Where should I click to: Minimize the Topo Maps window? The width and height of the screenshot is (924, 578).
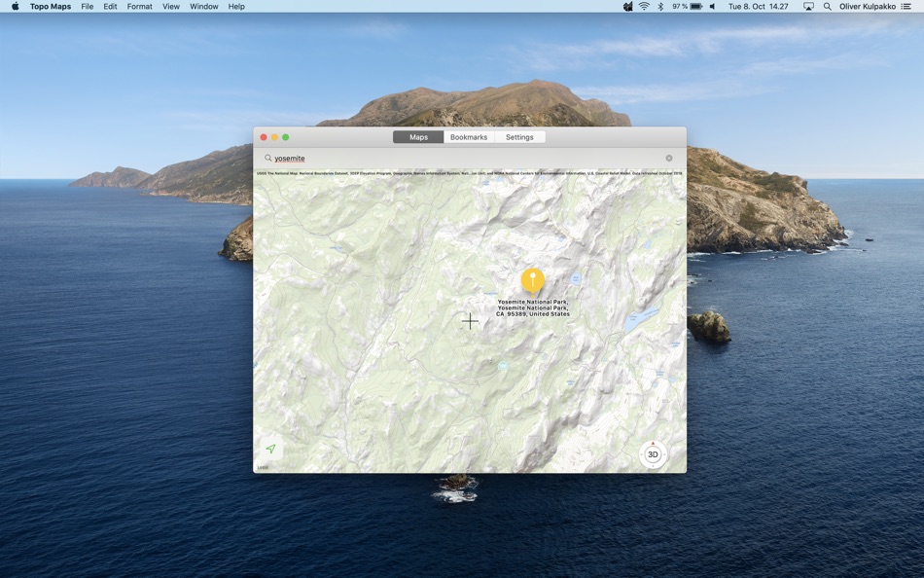[x=274, y=137]
